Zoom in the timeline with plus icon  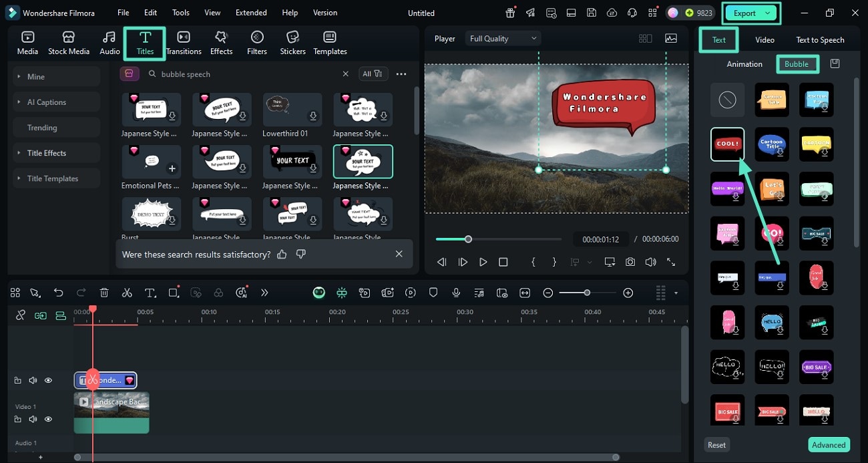tap(628, 293)
